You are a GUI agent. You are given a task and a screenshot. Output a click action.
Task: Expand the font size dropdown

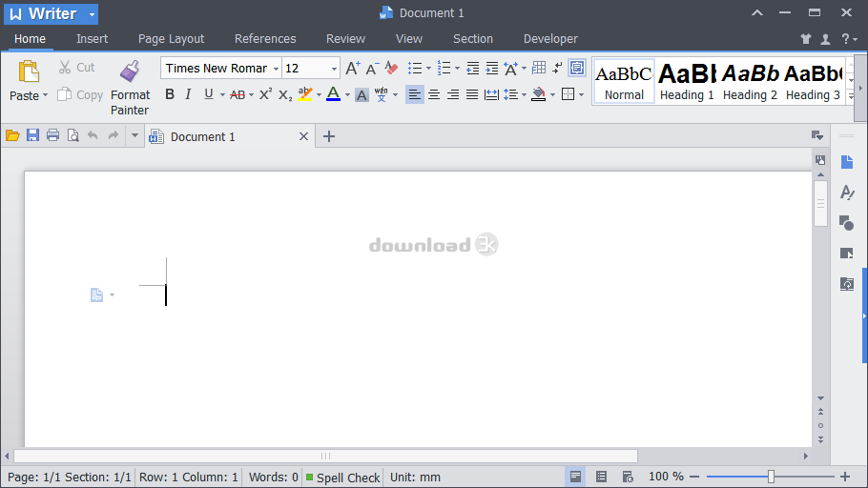(x=334, y=69)
